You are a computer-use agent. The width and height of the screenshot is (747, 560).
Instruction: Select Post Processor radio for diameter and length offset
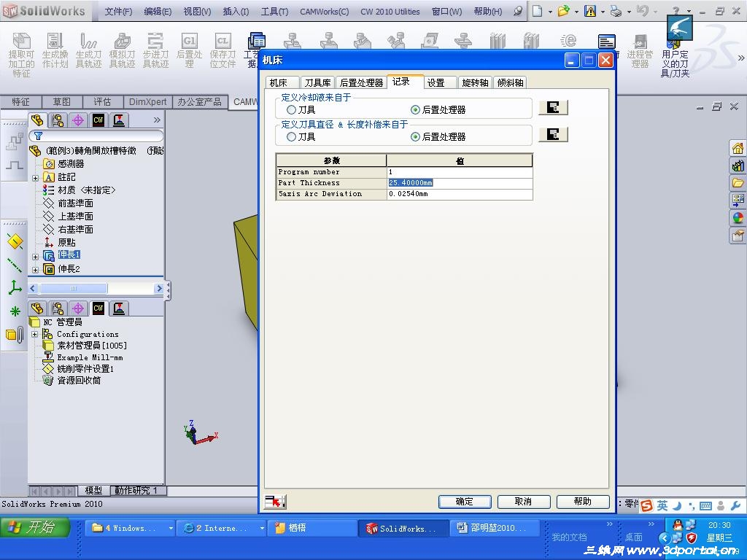click(x=415, y=137)
